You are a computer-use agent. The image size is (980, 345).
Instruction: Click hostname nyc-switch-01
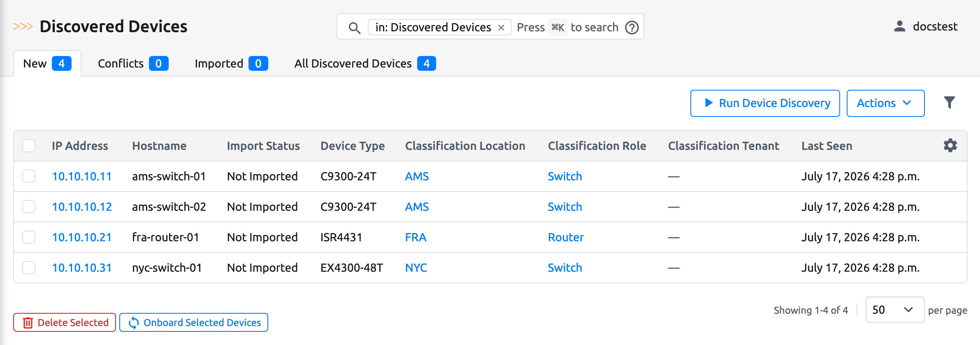pyautogui.click(x=167, y=268)
